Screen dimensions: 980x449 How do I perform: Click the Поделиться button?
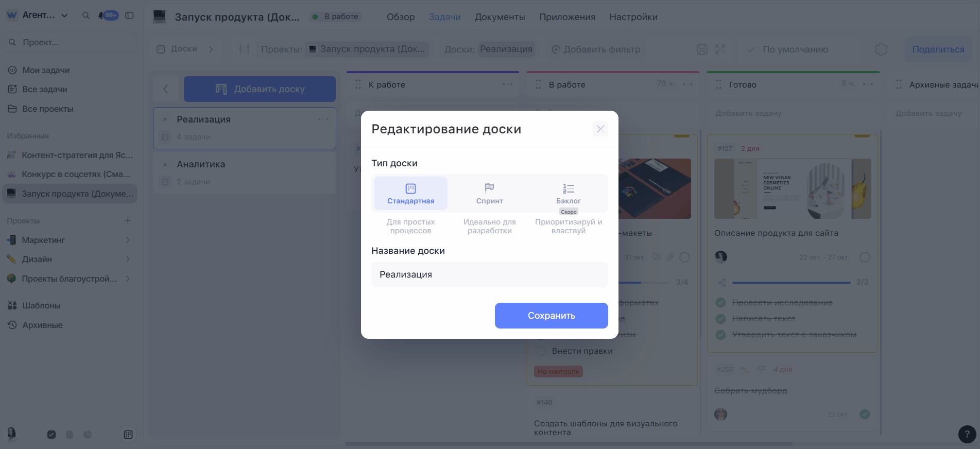click(938, 49)
